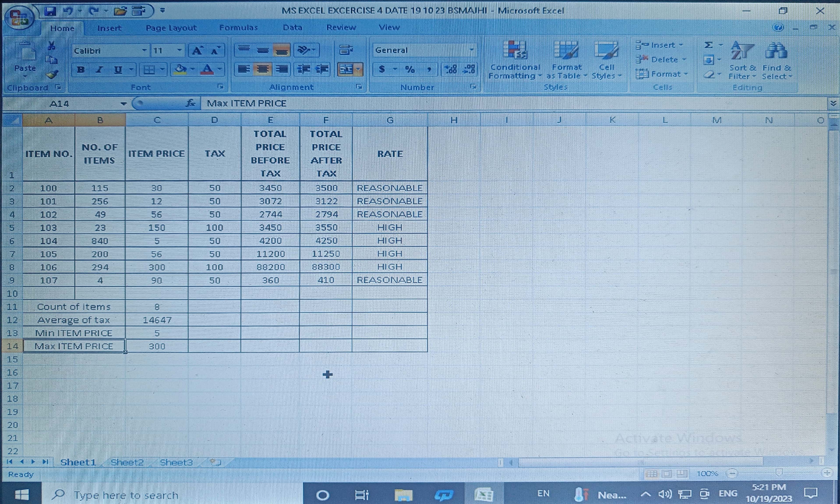This screenshot has width=840, height=504.
Task: Click the AutoSum sigma icon
Action: [708, 45]
